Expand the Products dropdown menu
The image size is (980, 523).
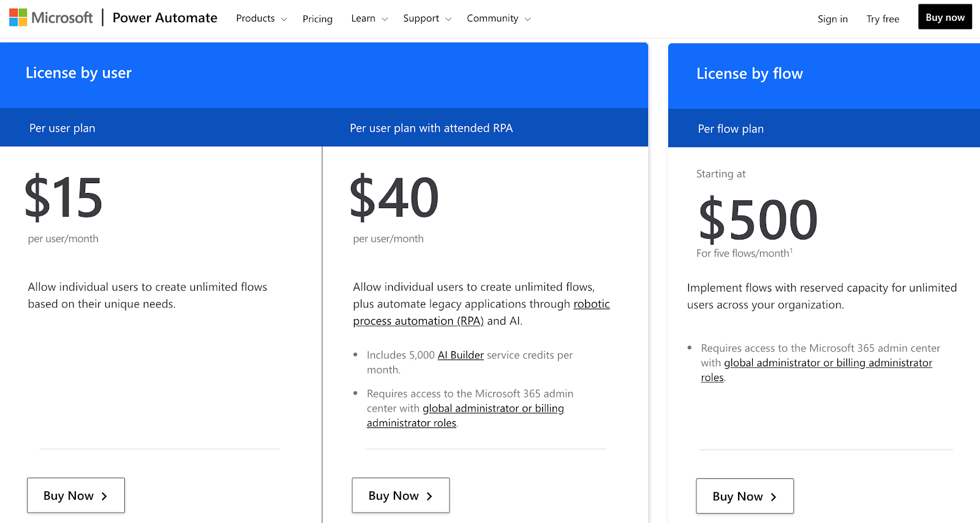pos(261,18)
